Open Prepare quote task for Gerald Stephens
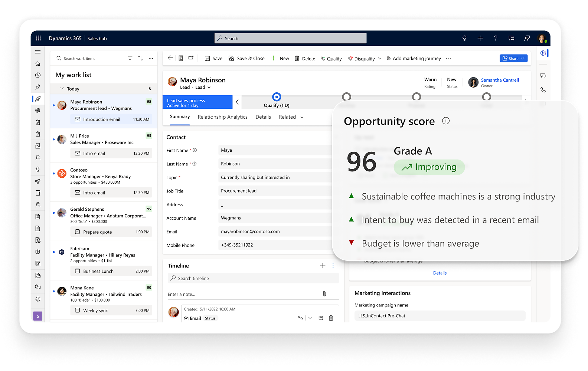Viewport: 588px width, 371px height. click(x=111, y=232)
